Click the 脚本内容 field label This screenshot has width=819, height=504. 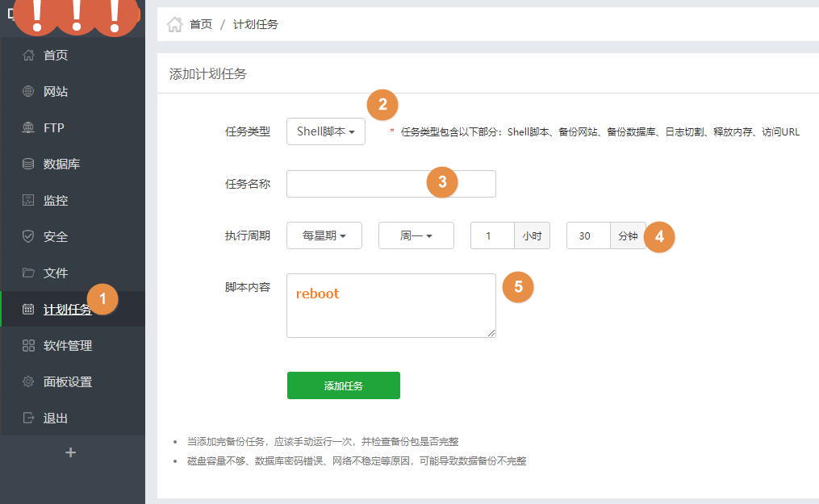(248, 287)
